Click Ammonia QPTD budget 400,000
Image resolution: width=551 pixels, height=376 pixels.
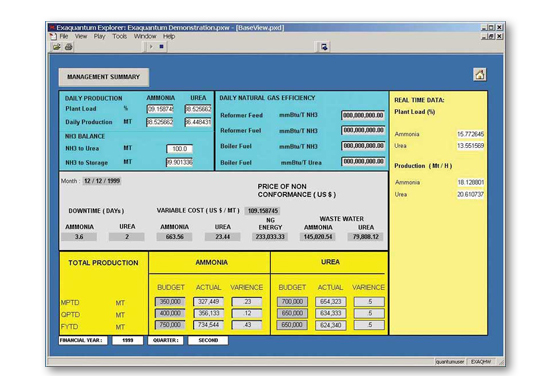(x=170, y=313)
